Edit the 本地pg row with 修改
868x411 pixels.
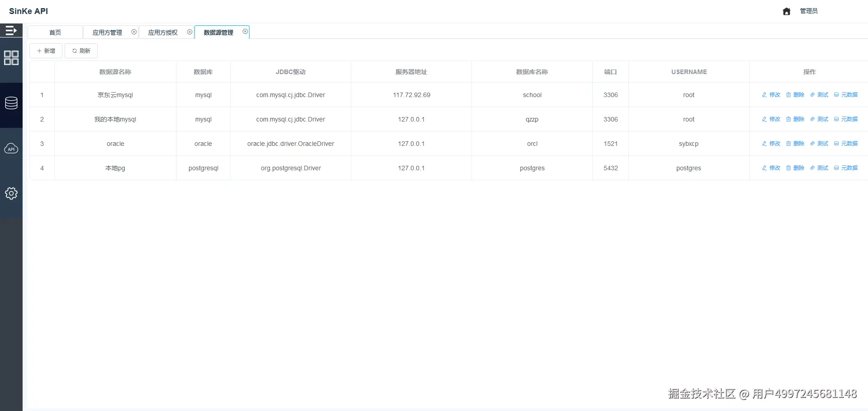pyautogui.click(x=771, y=168)
